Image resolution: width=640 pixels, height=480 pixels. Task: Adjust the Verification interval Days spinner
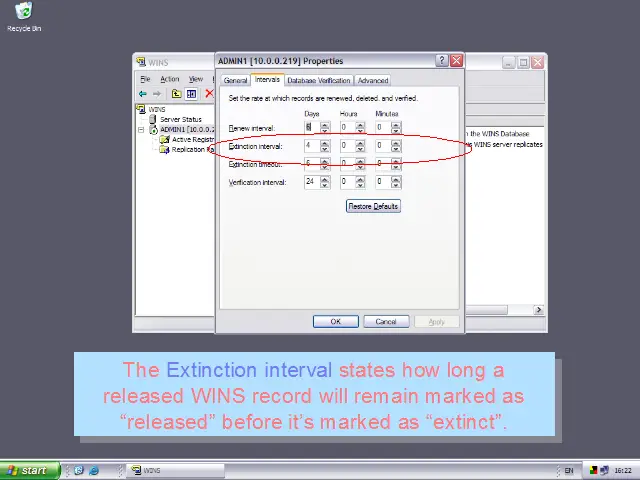pyautogui.click(x=325, y=182)
